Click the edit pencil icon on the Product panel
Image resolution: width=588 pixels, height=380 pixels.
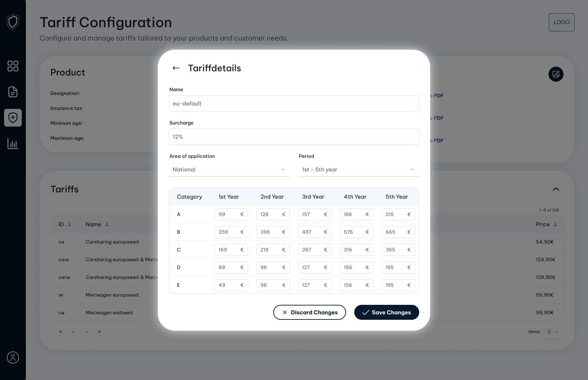point(556,74)
